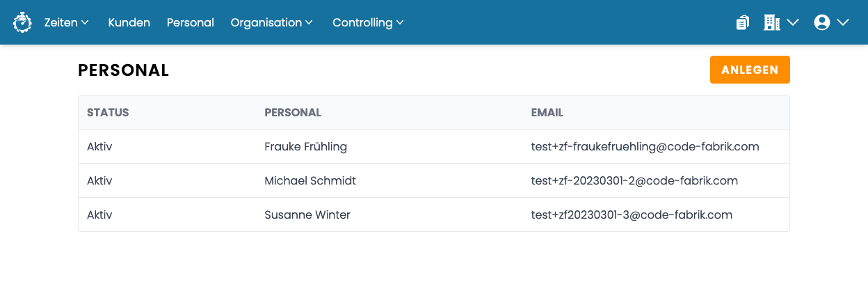Expand chevron next to building icon
The width and height of the screenshot is (868, 296).
pos(793,22)
